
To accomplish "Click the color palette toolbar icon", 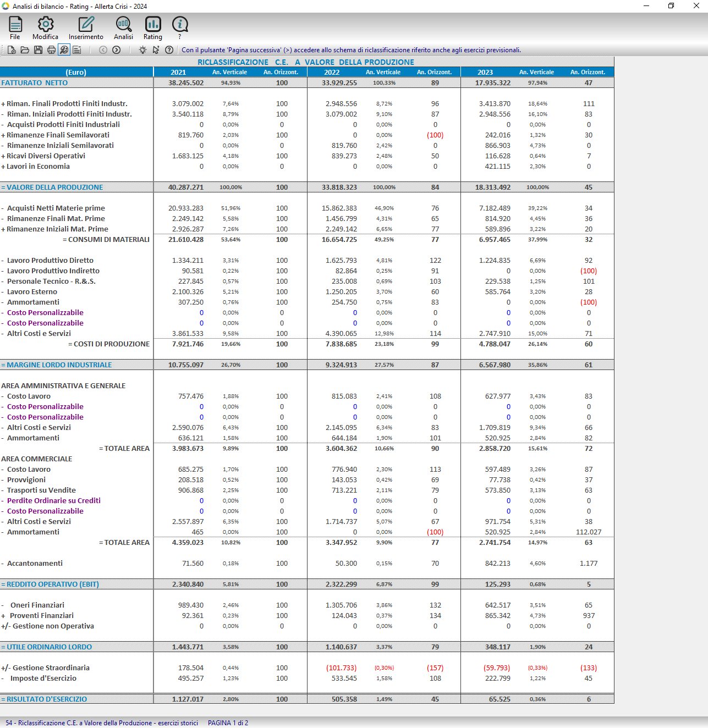I will coord(64,50).
